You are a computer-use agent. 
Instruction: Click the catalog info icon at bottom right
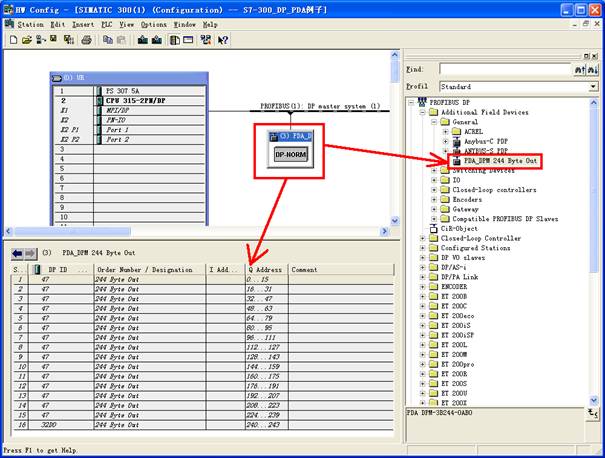point(593,413)
